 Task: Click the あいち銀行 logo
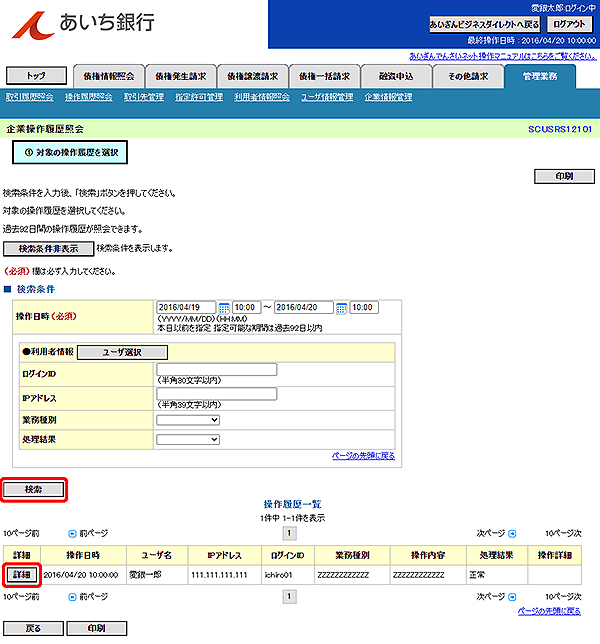83,24
